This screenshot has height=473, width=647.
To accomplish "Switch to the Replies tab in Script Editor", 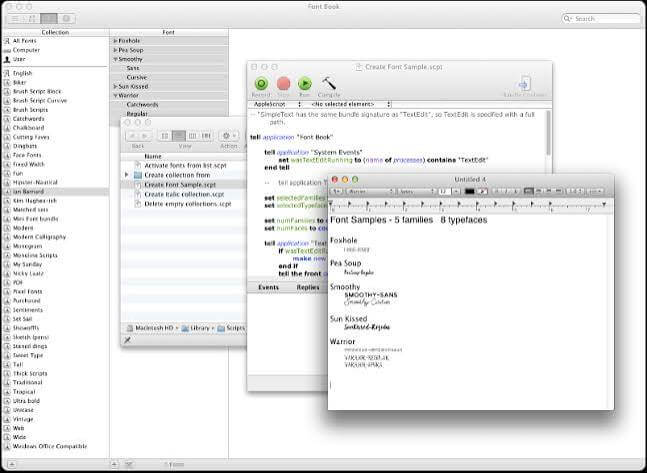I will (x=308, y=287).
